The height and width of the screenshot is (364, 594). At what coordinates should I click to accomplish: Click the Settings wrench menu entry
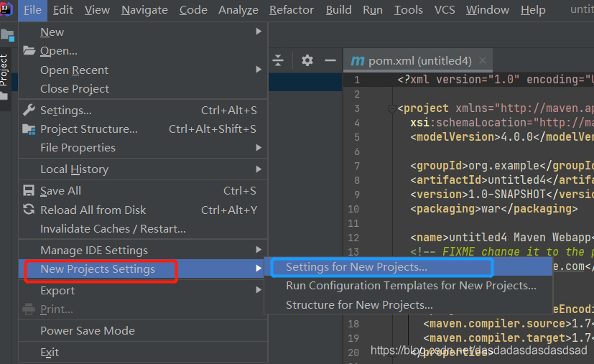coord(66,111)
